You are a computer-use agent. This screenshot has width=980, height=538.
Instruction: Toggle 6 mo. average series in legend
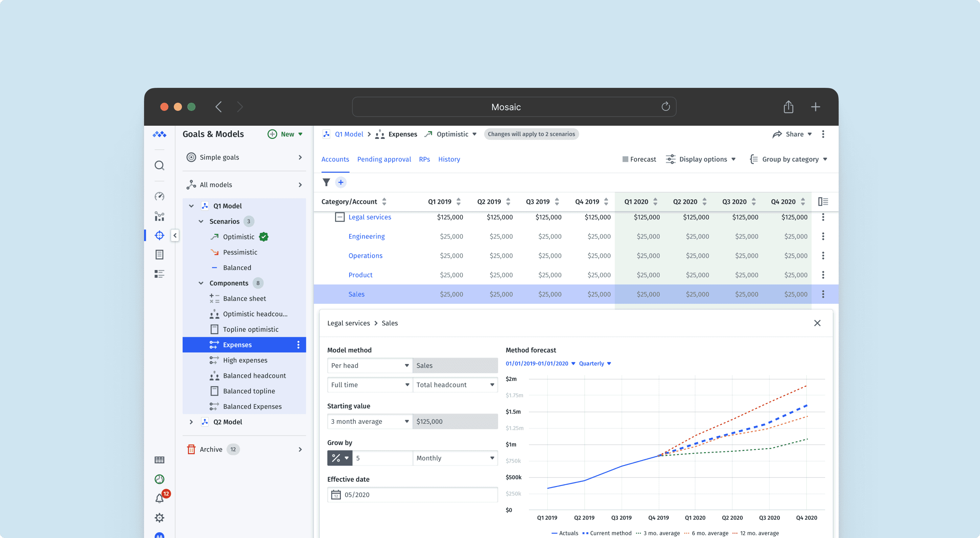click(706, 533)
